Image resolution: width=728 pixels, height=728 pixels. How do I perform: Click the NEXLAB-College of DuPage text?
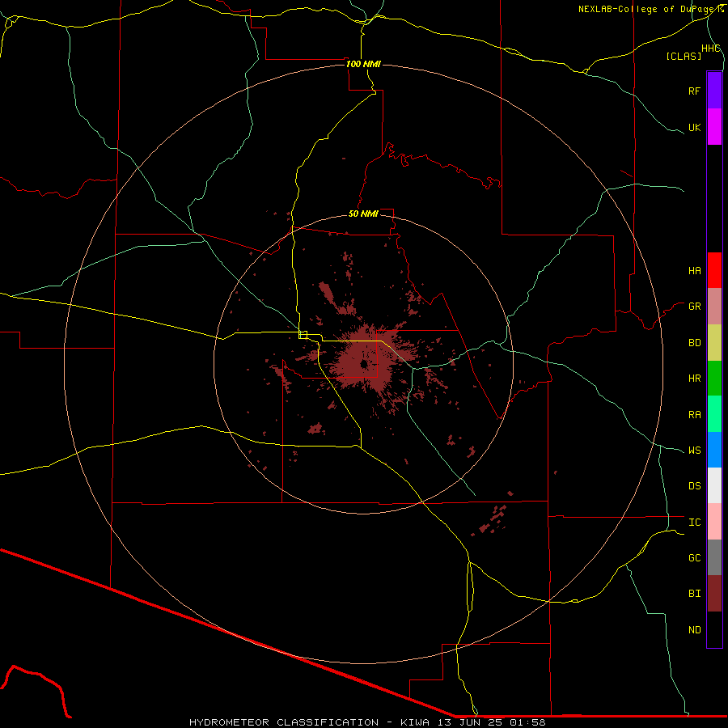point(645,9)
